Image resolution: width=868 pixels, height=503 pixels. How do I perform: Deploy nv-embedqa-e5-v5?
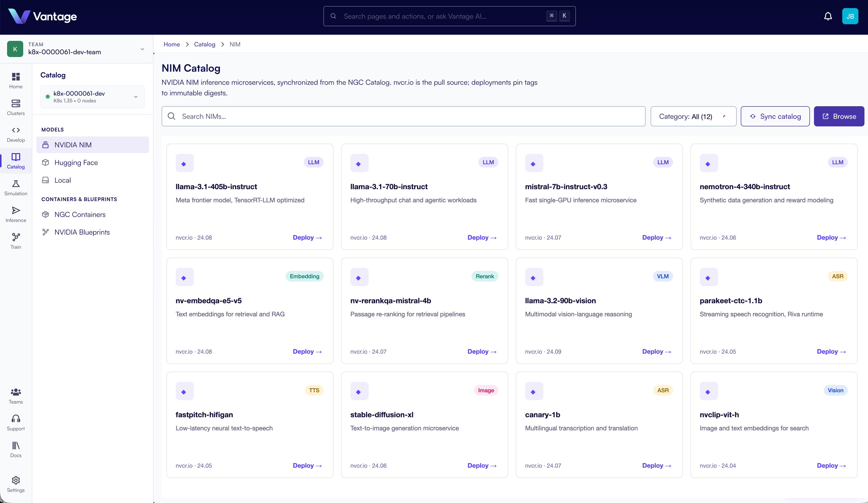pyautogui.click(x=307, y=351)
